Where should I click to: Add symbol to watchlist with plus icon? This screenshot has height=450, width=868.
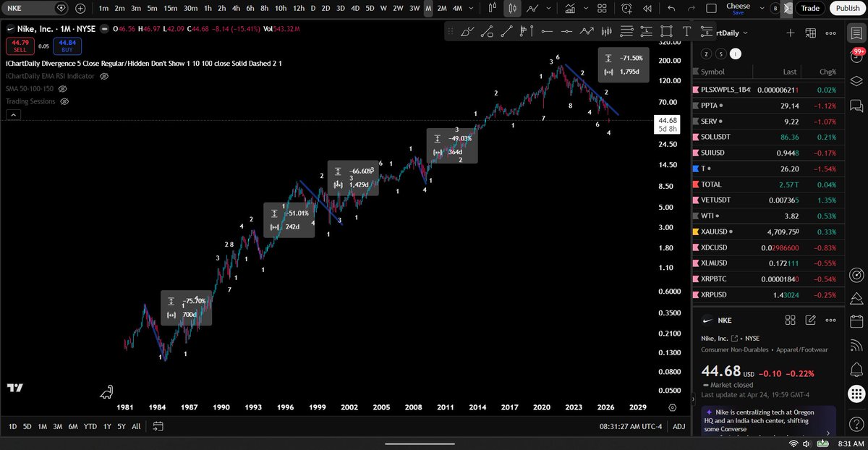tap(790, 33)
